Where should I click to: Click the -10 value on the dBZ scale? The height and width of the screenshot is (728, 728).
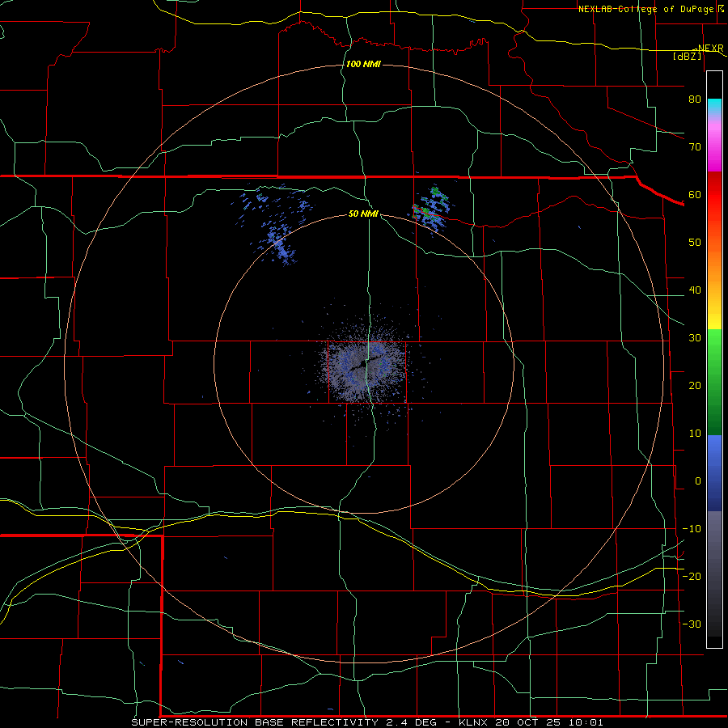pyautogui.click(x=692, y=529)
